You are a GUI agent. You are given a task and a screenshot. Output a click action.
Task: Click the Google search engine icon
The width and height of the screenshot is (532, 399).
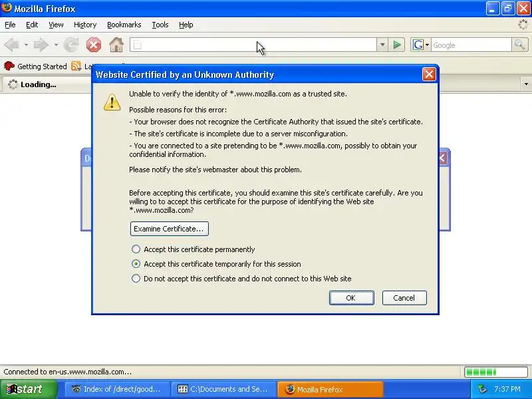click(418, 45)
